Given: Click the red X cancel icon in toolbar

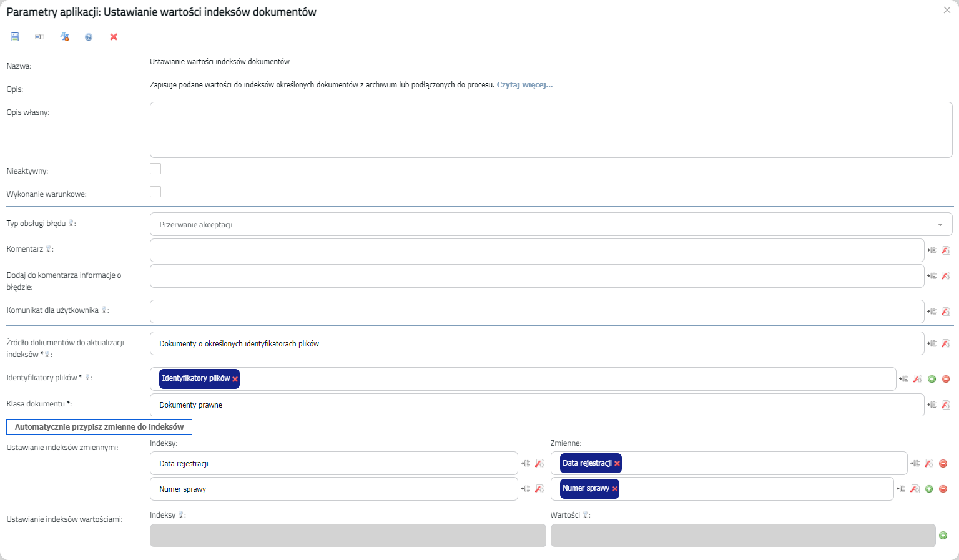Looking at the screenshot, I should pyautogui.click(x=114, y=37).
